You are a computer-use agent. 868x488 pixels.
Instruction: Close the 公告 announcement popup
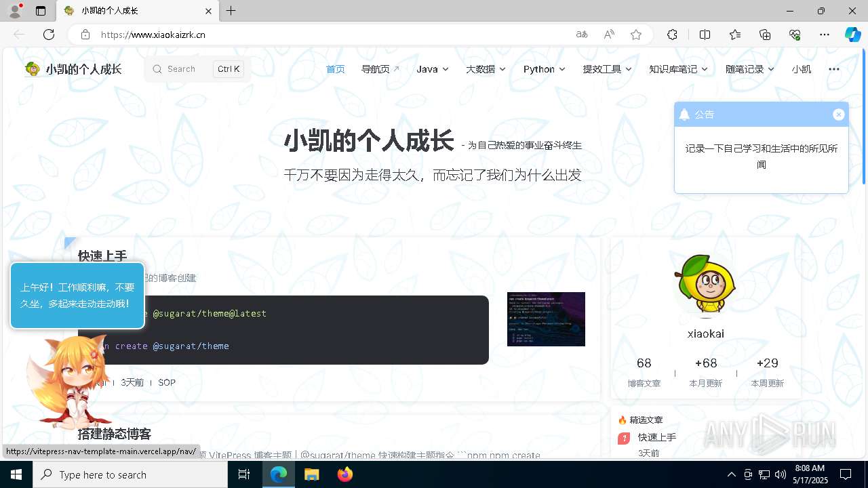[838, 115]
